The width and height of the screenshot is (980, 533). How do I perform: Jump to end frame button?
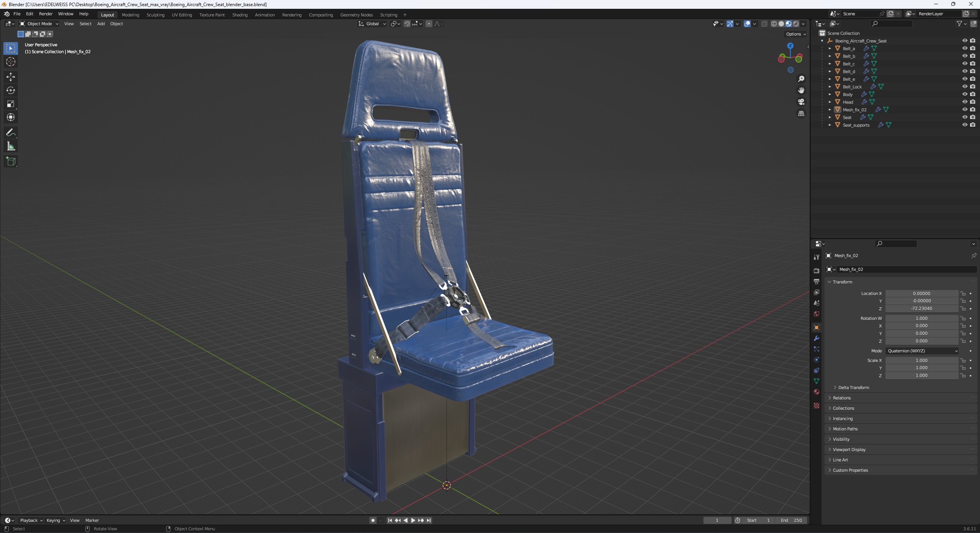pyautogui.click(x=429, y=520)
